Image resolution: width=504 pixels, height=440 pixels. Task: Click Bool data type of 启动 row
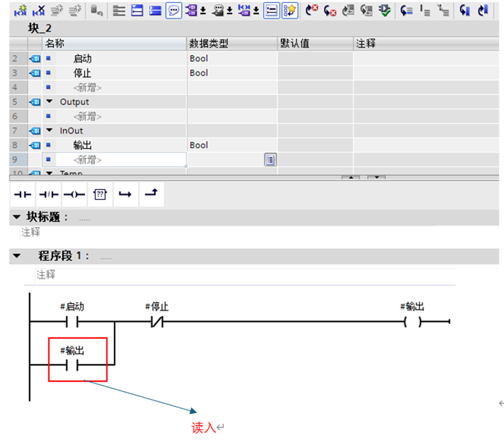[199, 58]
